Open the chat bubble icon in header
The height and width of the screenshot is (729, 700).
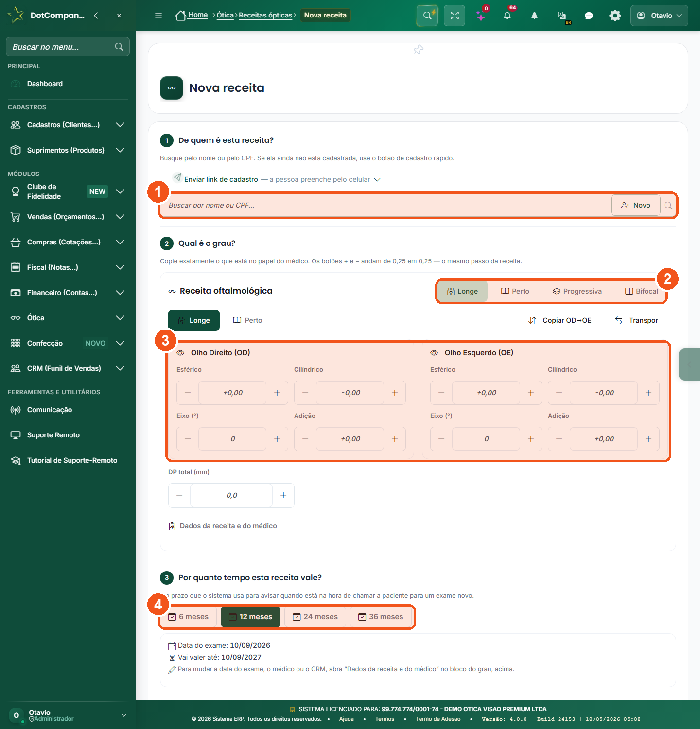589,16
